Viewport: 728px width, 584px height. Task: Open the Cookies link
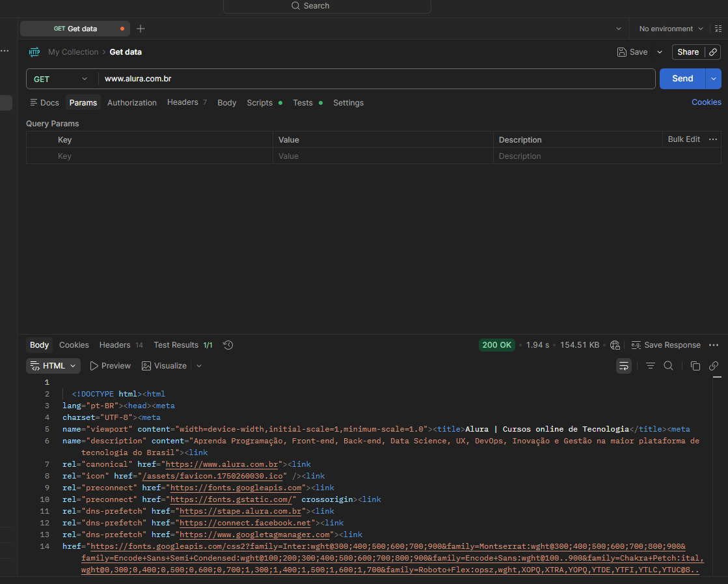(706, 102)
